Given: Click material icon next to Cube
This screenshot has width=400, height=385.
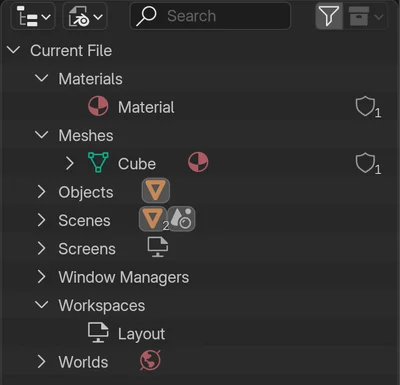Looking at the screenshot, I should 198,162.
